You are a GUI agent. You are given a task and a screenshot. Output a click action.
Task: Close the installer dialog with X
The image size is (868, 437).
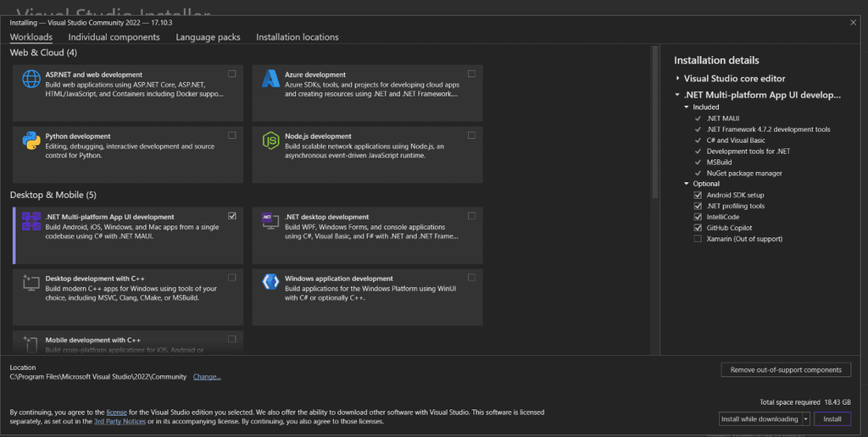(853, 23)
